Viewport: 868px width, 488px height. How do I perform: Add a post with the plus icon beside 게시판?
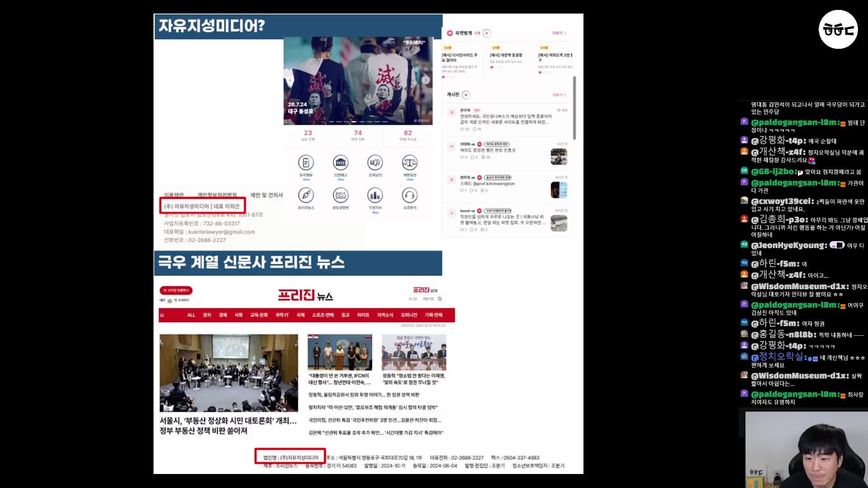point(466,95)
